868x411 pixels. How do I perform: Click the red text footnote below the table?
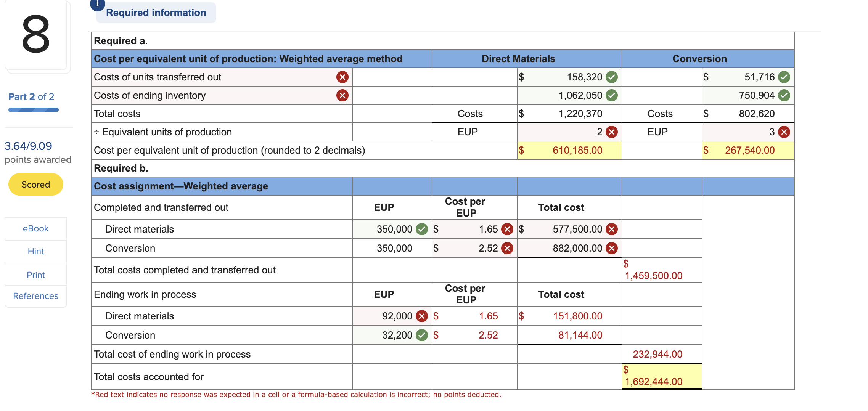(x=296, y=395)
